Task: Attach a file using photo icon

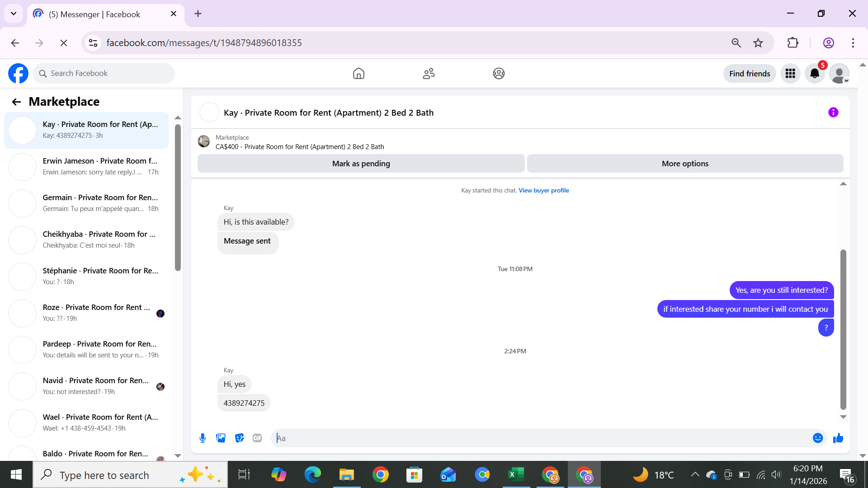Action: [221, 438]
